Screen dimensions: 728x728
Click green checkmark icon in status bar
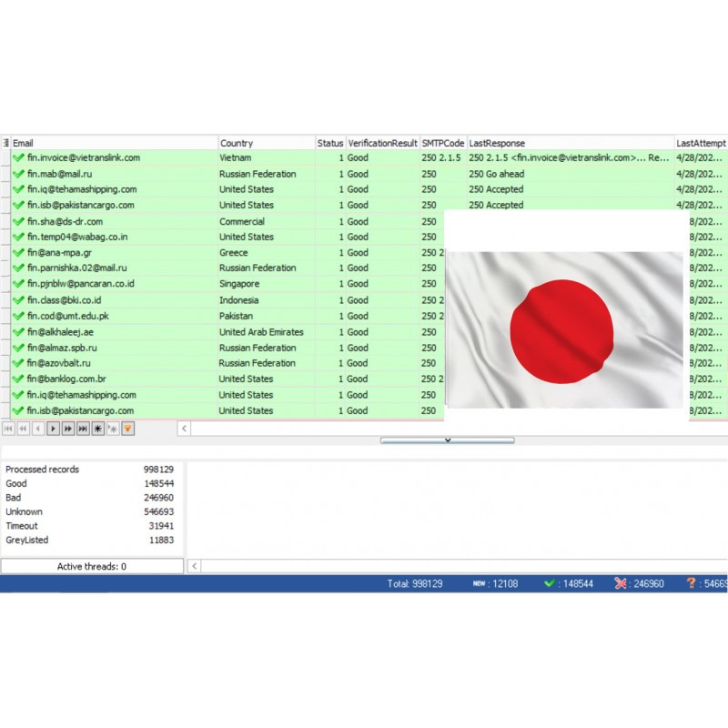pos(550,583)
